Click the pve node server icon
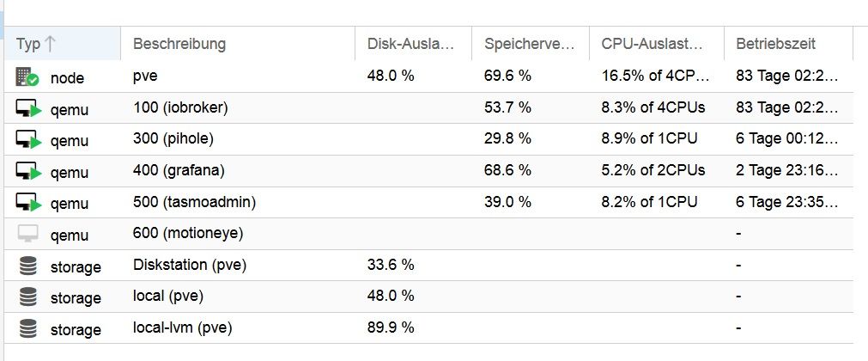The image size is (868, 361). point(27,77)
